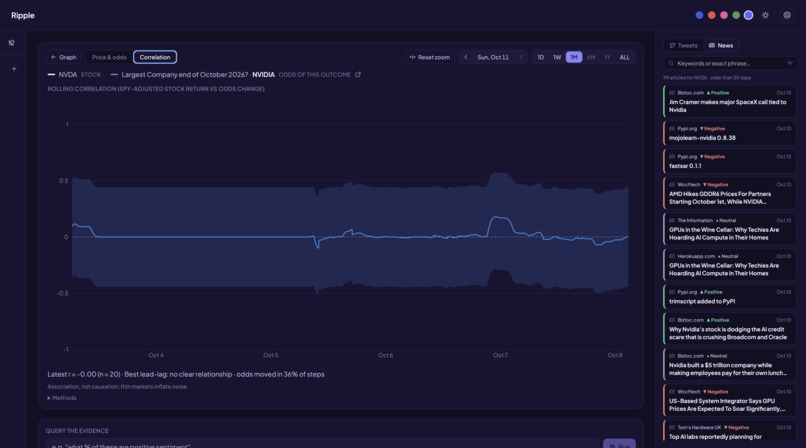806x448 pixels.
Task: Click the search magnifier icon
Action: pyautogui.click(x=671, y=63)
